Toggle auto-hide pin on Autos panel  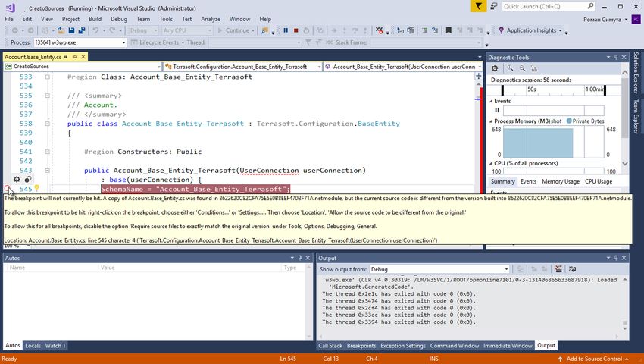pos(300,258)
